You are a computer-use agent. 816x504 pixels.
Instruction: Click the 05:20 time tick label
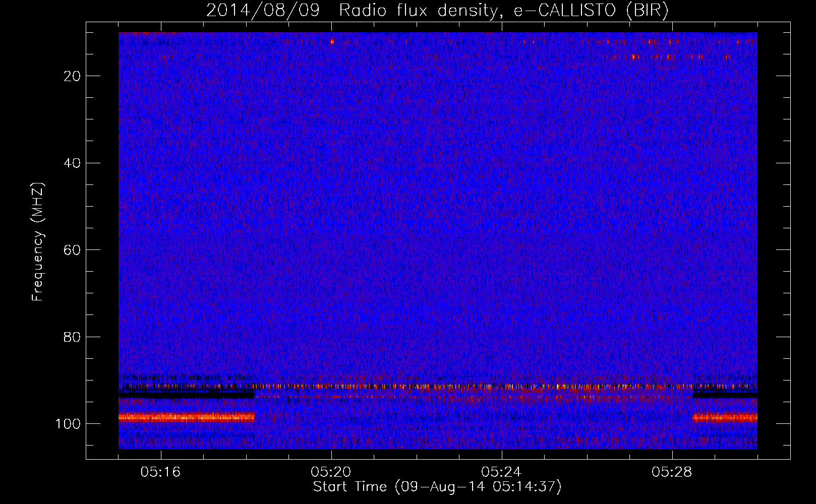coord(331,472)
